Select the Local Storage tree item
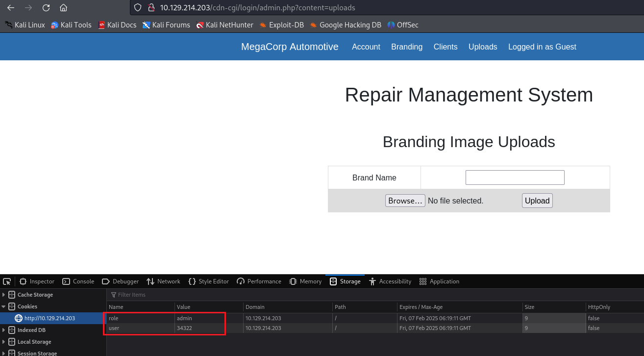This screenshot has height=356, width=644. [34, 342]
